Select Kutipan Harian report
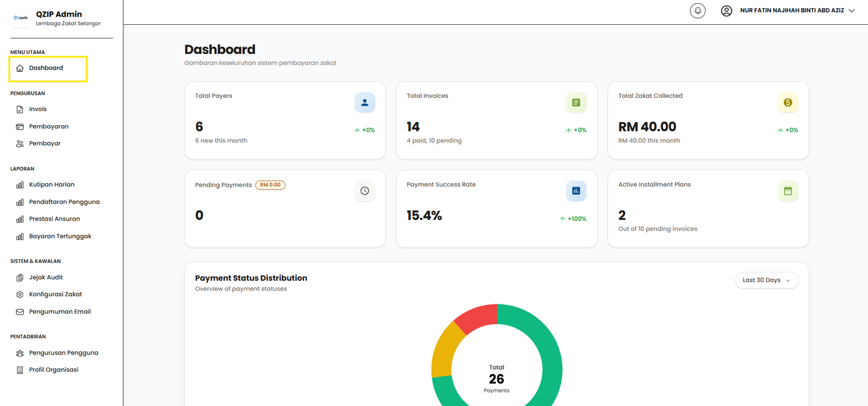 51,185
